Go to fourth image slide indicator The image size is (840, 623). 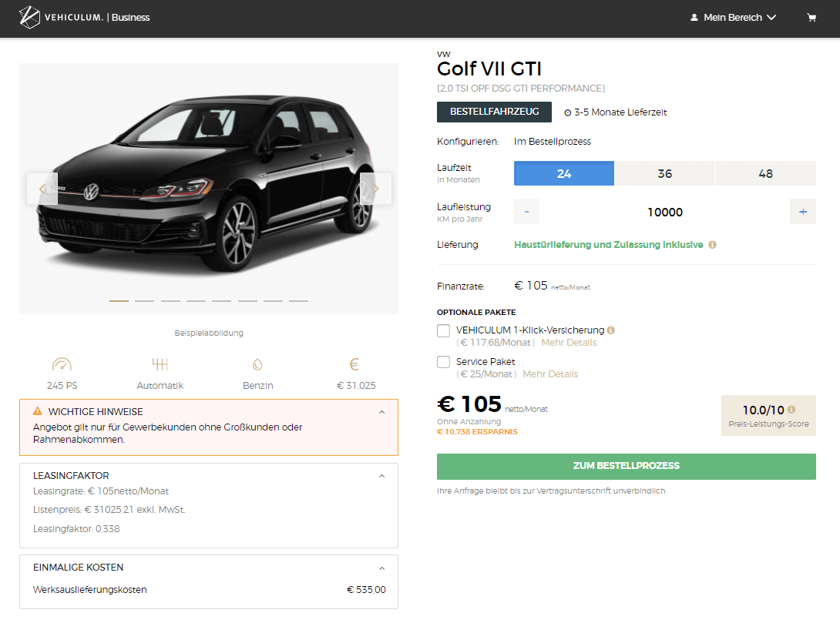[196, 301]
